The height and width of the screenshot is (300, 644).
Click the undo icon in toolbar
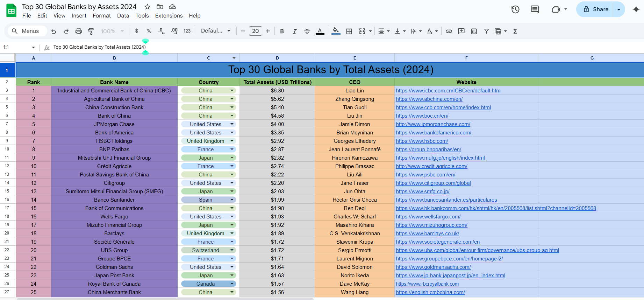point(53,31)
